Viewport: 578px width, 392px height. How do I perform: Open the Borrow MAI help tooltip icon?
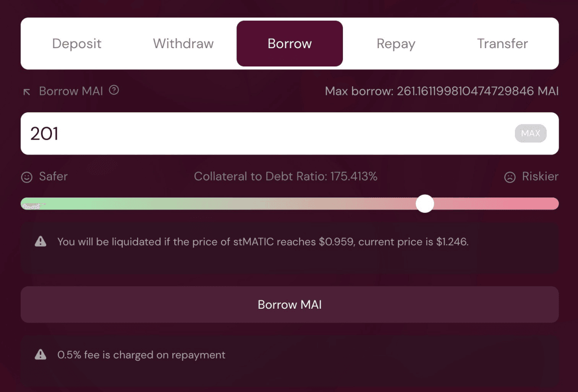click(x=114, y=90)
